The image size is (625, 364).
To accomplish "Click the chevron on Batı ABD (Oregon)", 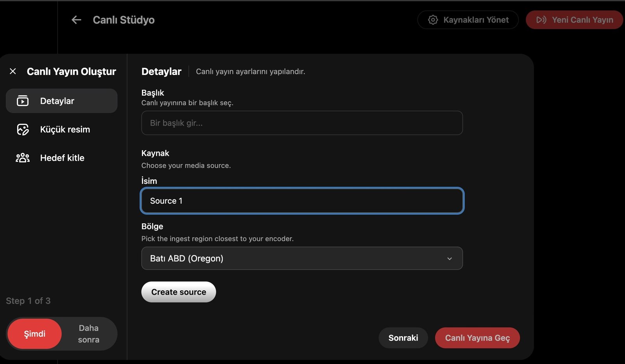I will pyautogui.click(x=450, y=259).
